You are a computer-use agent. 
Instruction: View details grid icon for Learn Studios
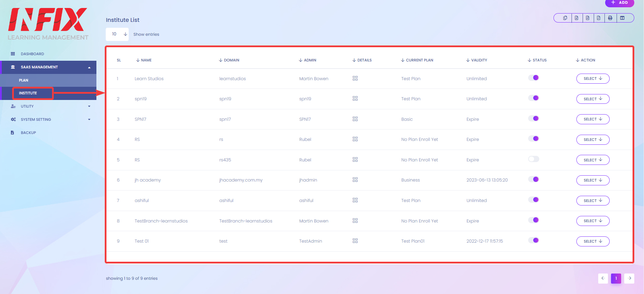pos(355,78)
